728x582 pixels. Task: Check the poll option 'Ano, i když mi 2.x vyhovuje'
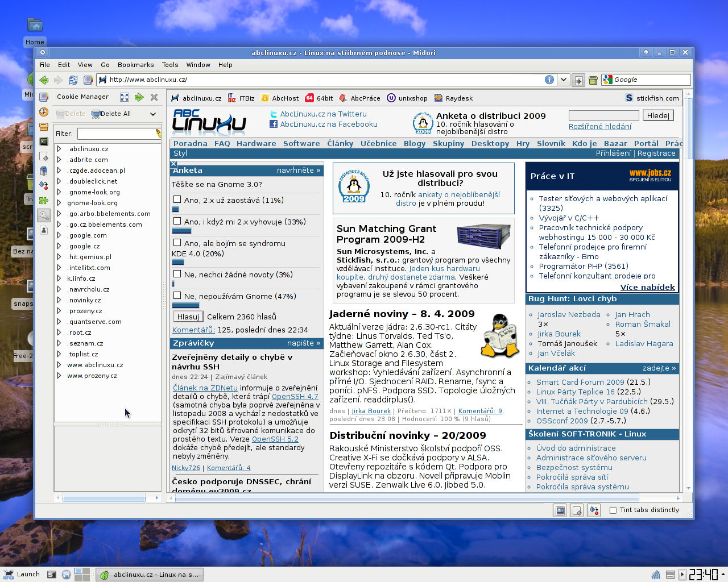tap(177, 221)
